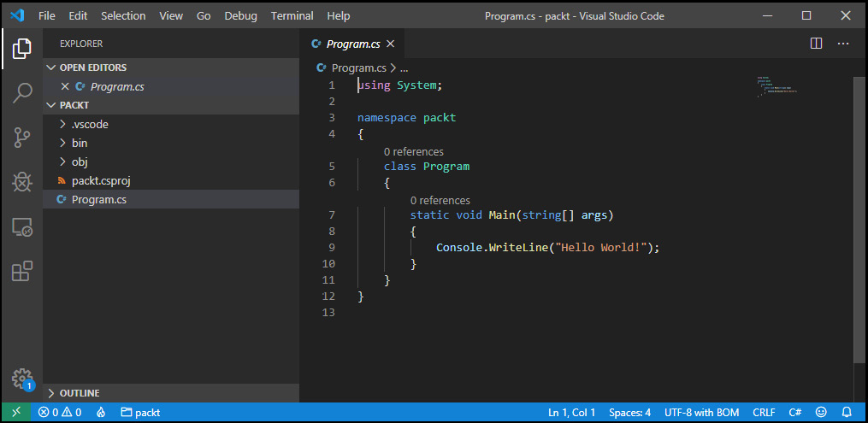Collapse the PACKT folder section
The image size is (868, 423).
[x=51, y=105]
